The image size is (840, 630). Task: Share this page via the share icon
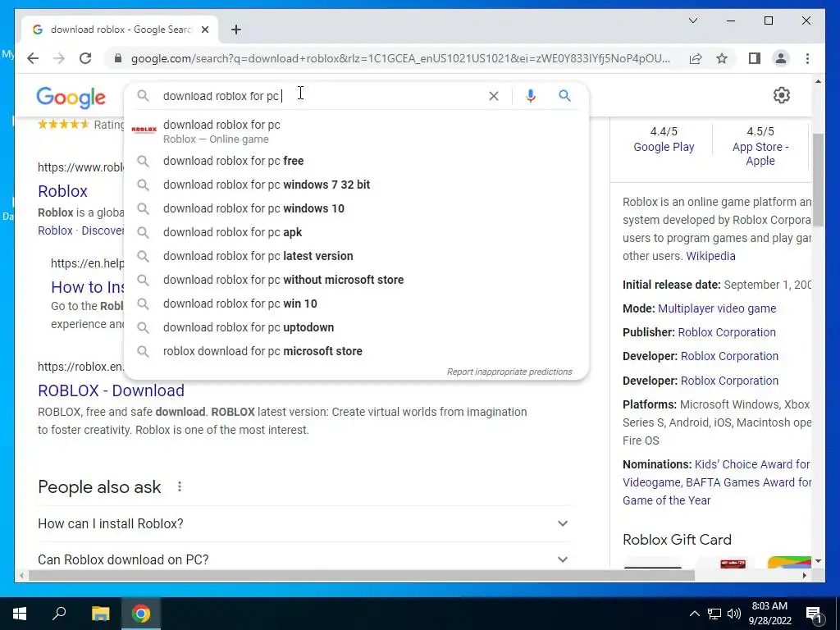[696, 58]
